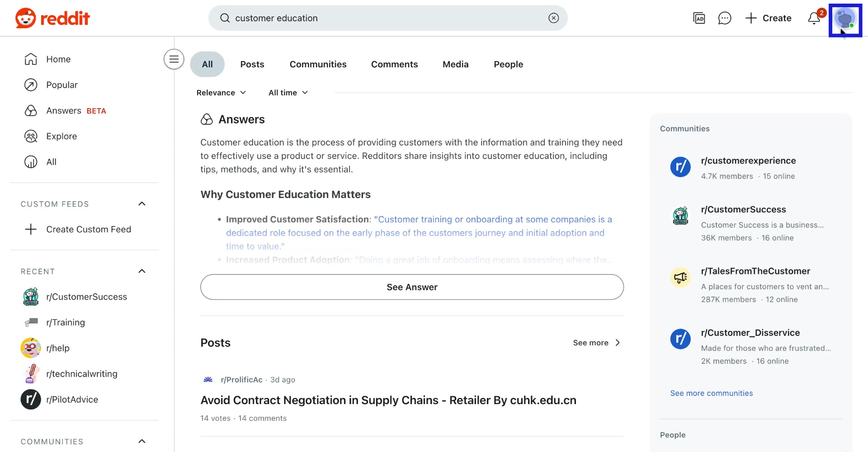Switch to the Communities tab
The height and width of the screenshot is (452, 868).
coord(318,64)
